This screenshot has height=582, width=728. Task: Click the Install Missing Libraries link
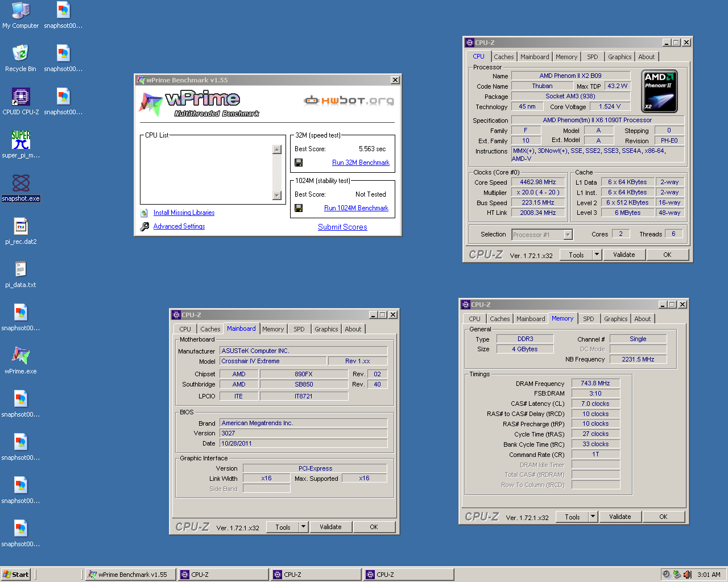click(x=184, y=213)
